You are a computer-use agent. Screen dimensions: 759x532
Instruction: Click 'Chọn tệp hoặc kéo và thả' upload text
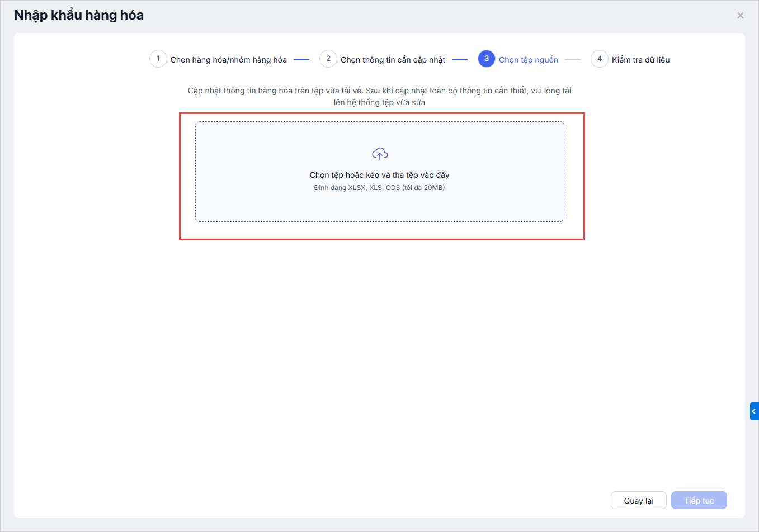(x=379, y=175)
